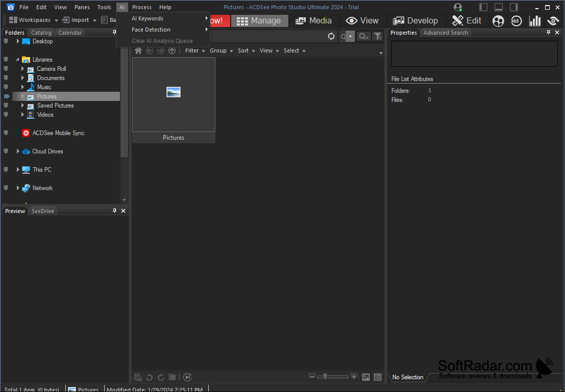The width and height of the screenshot is (565, 392).
Task: Click the auto advance play icon
Action: (187, 377)
